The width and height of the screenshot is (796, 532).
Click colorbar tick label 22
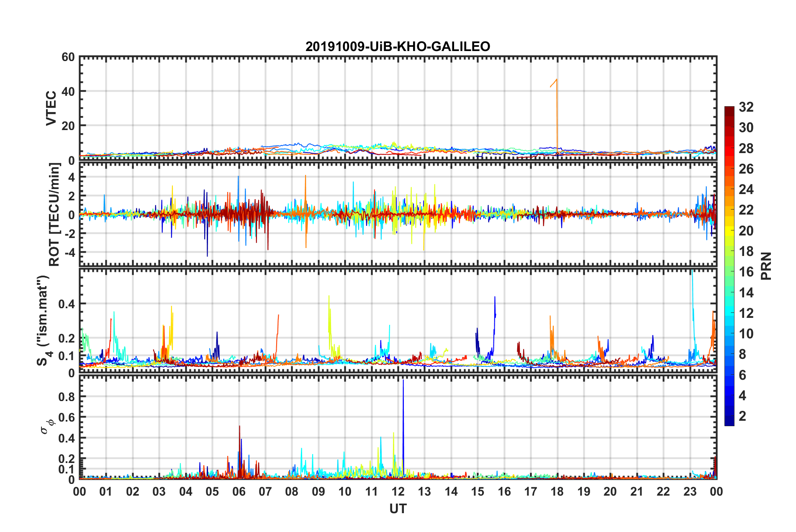click(x=746, y=210)
